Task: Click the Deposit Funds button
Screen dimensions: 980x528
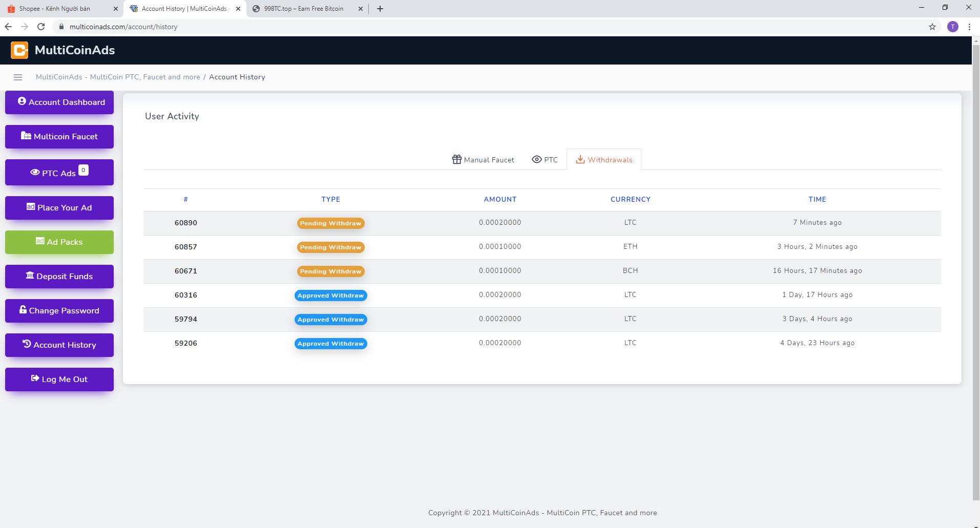Action: [x=59, y=277]
